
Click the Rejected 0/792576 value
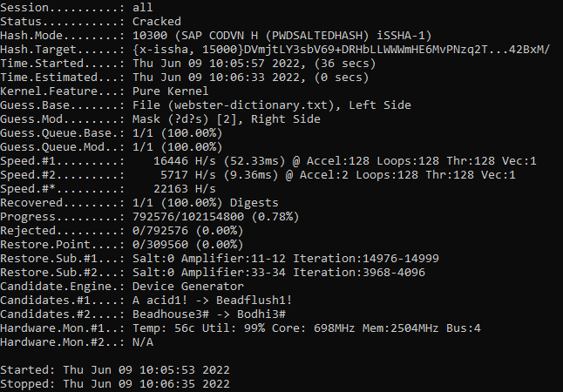coord(160,231)
